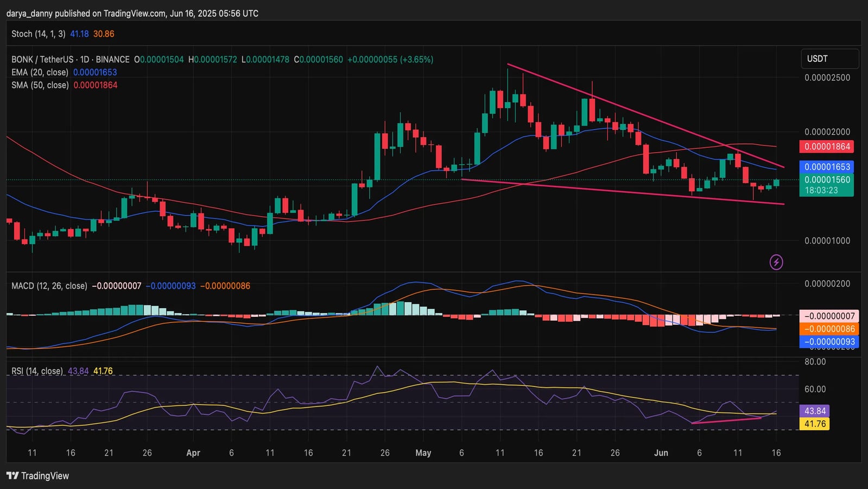Open the USDT currency selector
This screenshot has width=868, height=489.
829,59
